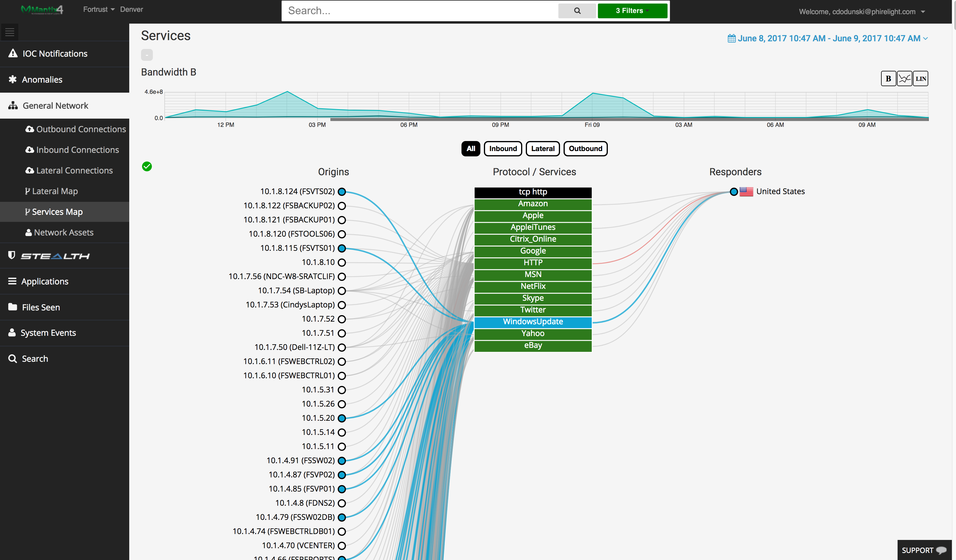
Task: Click bandwidth chart peak before 03 PM
Action: (287, 91)
